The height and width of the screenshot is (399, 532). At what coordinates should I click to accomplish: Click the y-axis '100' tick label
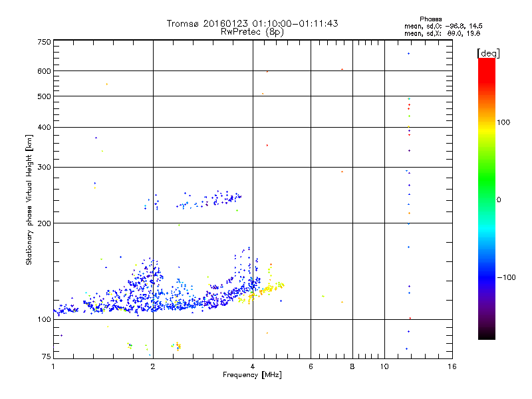pos(44,319)
